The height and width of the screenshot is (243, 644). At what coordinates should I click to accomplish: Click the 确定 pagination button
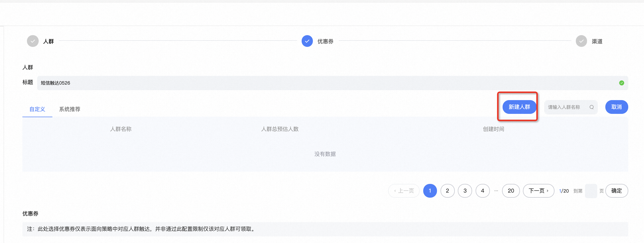[617, 191]
